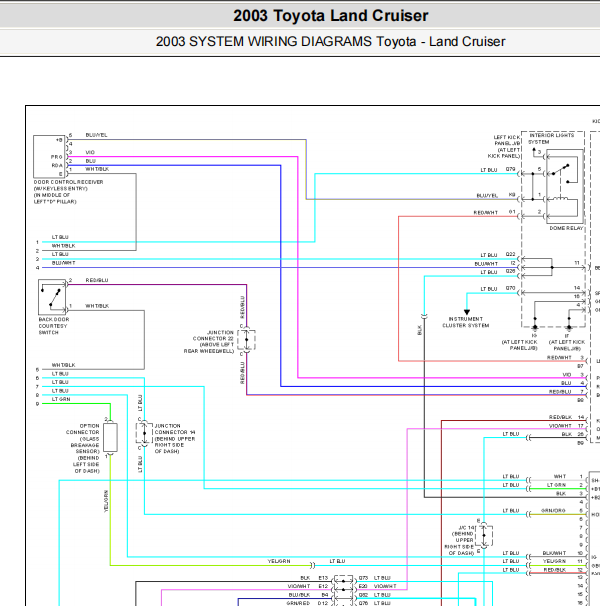The image size is (600, 606).
Task: Click the "Q22" connector pin label
Action: pyautogui.click(x=510, y=254)
